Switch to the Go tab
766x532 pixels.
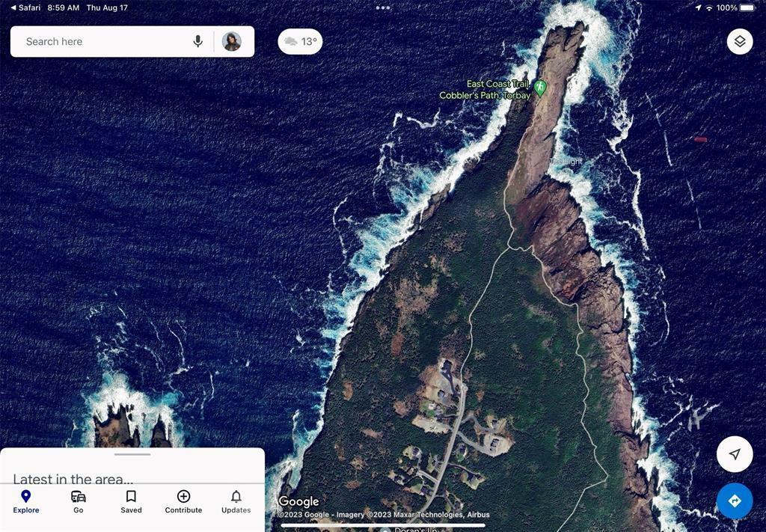tap(78, 501)
